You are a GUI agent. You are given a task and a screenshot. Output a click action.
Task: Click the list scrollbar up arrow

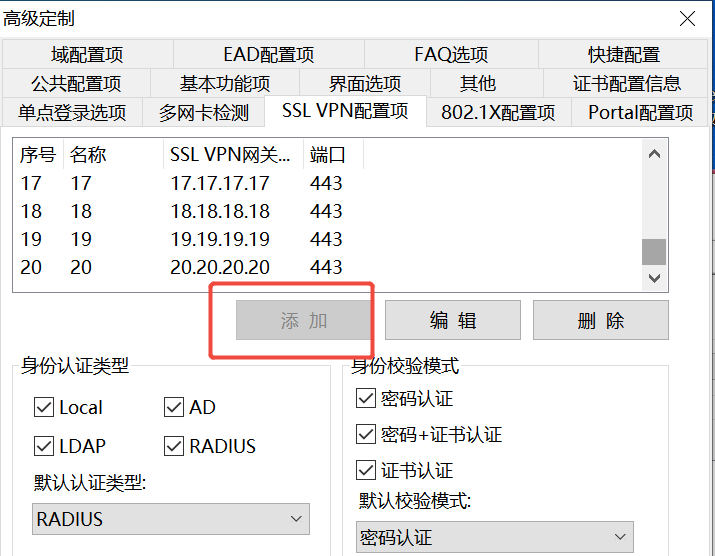(x=654, y=154)
